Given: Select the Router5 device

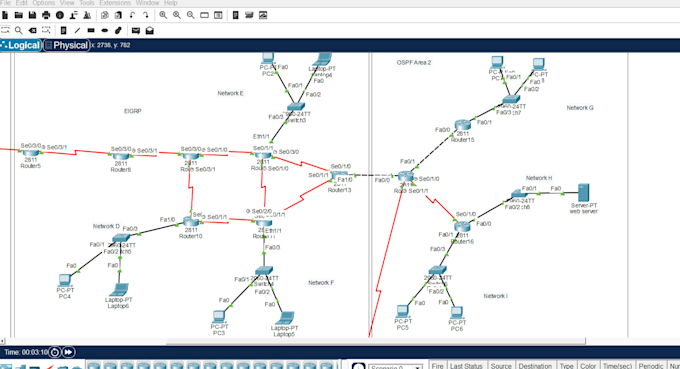Looking at the screenshot, I should [31, 153].
